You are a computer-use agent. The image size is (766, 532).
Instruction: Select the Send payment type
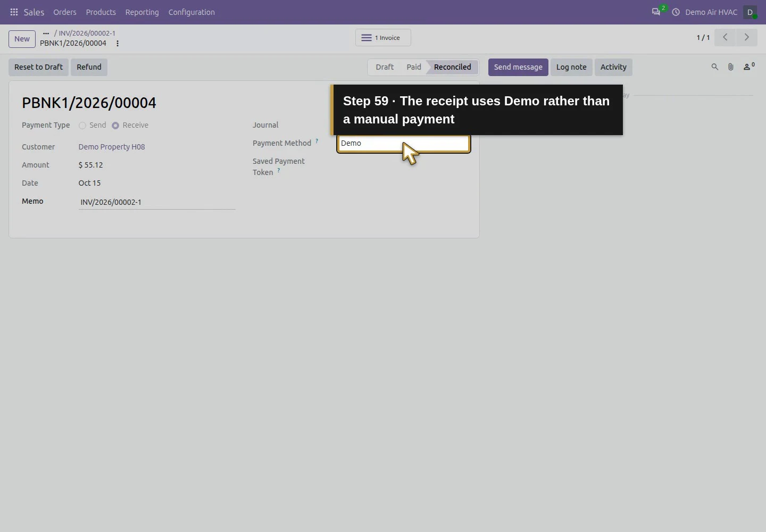82,126
